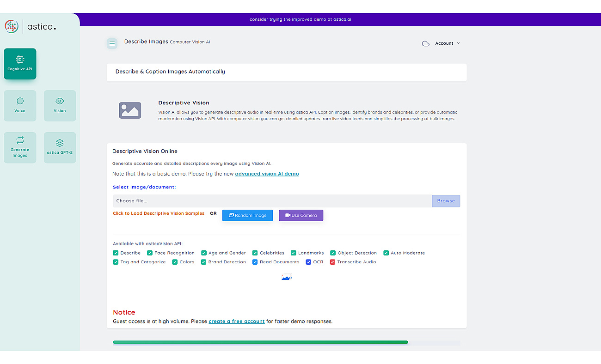Toggle the Describe checkbox
The height and width of the screenshot is (364, 601).
click(x=116, y=253)
